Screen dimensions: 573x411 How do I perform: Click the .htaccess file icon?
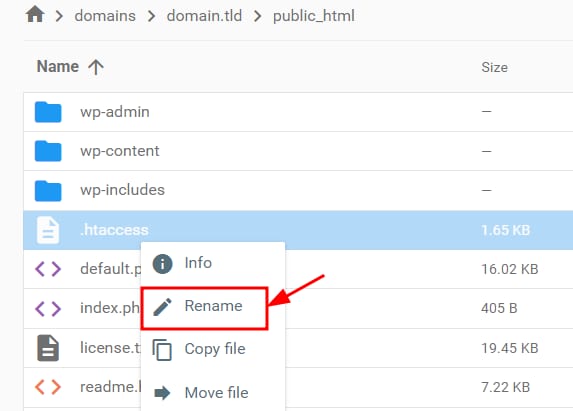click(48, 230)
